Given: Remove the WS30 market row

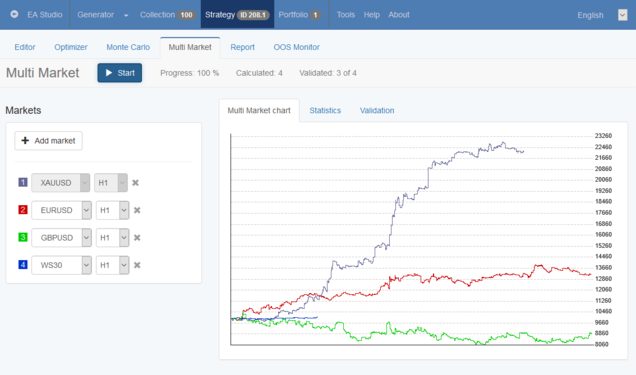Looking at the screenshot, I should 137,265.
